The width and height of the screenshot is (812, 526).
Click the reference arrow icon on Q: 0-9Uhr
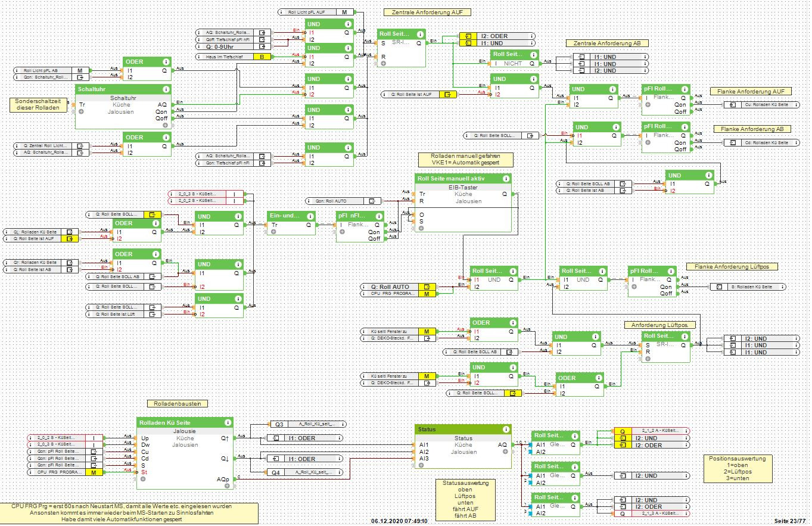coord(262,46)
